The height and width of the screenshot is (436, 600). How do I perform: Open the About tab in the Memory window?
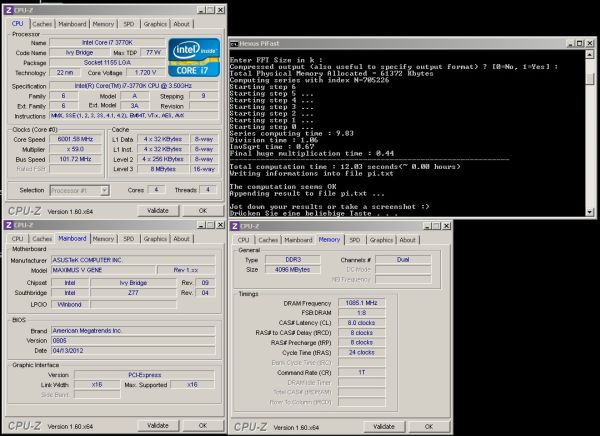point(408,240)
